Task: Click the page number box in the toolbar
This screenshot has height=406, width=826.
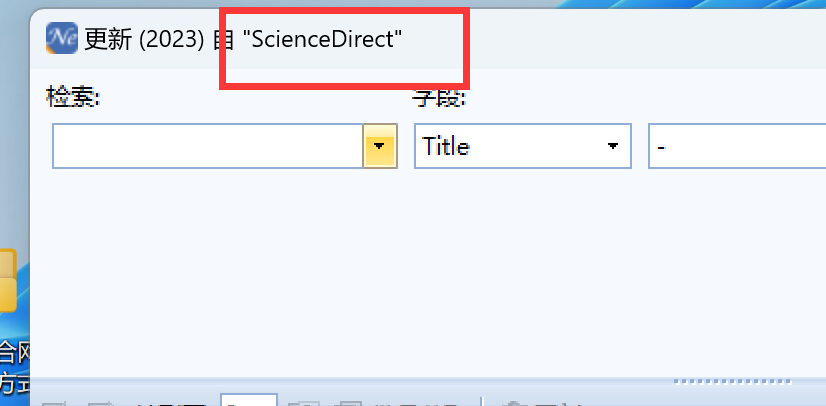Action: 249,400
